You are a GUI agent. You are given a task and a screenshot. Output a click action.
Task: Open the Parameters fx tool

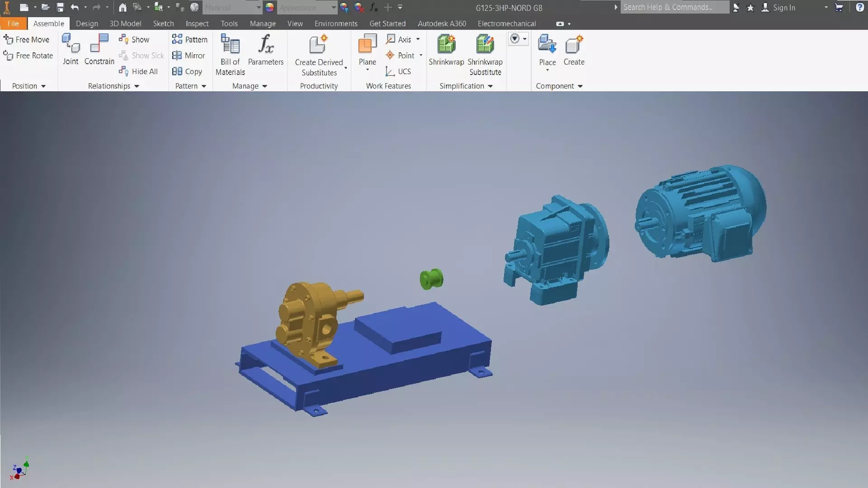(x=266, y=50)
